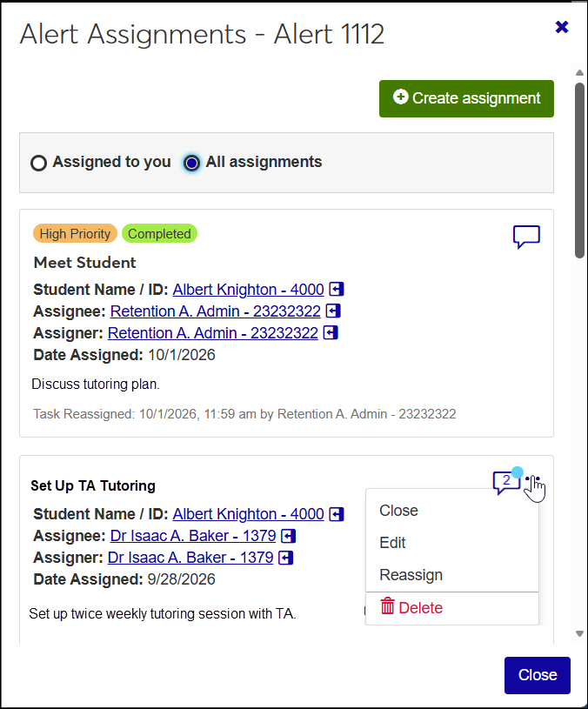Open Assignee Retention A. Admin link
Screen dimensions: 588x709
pyautogui.click(x=215, y=311)
